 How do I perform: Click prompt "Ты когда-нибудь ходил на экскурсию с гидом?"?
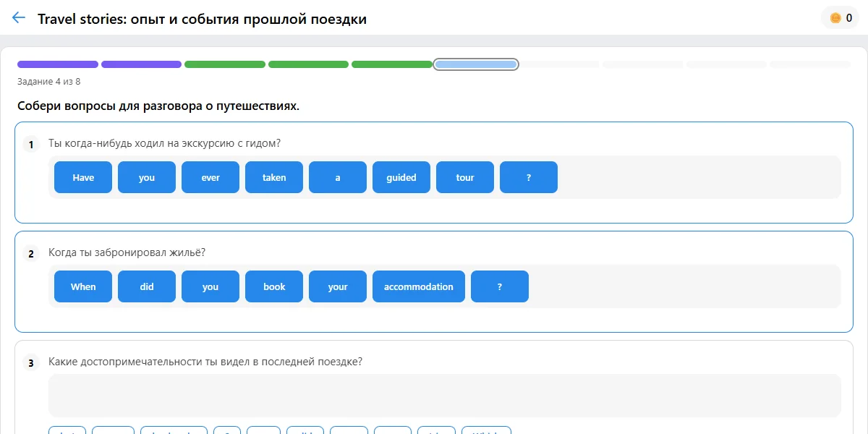pos(164,143)
